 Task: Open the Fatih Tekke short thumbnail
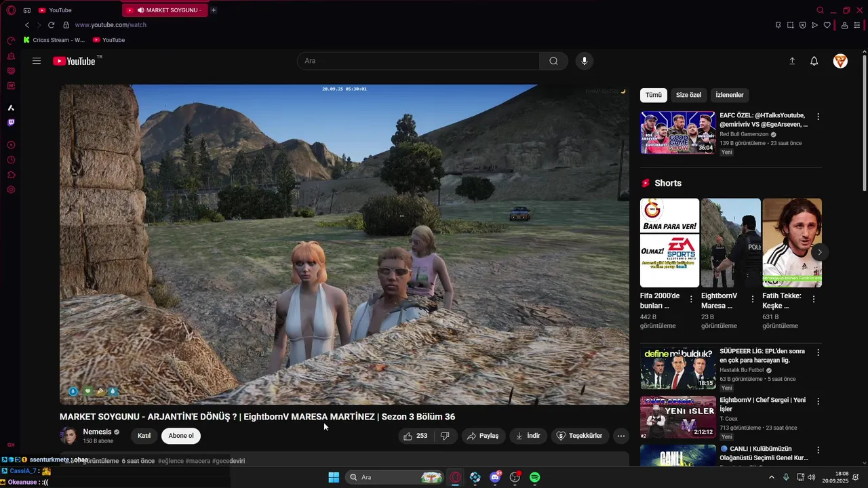point(792,243)
